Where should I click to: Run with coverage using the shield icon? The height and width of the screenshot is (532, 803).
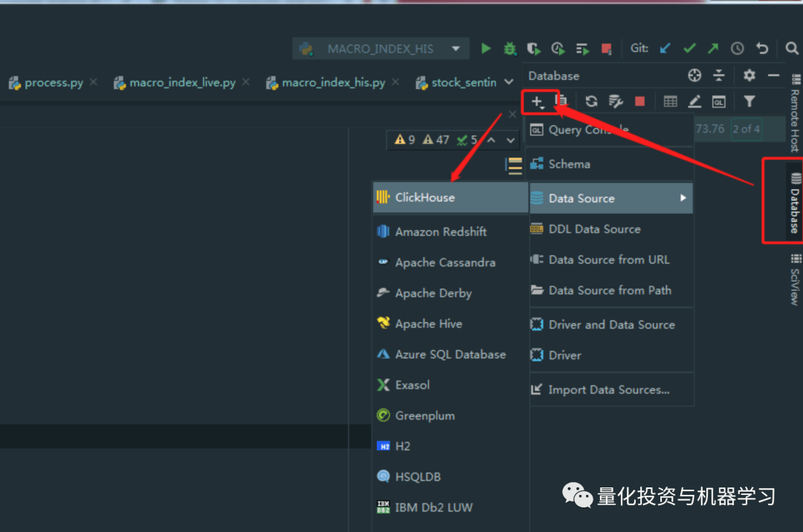(x=533, y=48)
